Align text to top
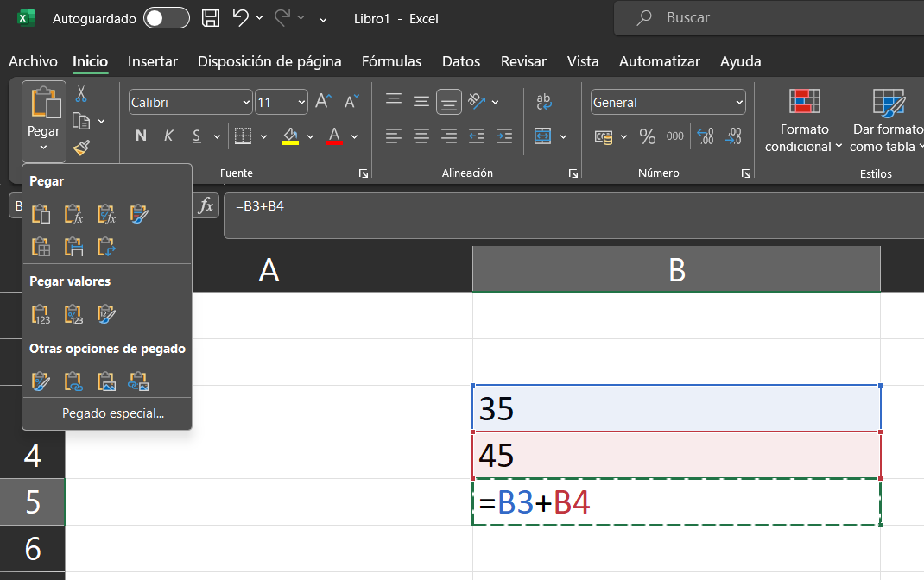924x580 pixels. pos(394,99)
